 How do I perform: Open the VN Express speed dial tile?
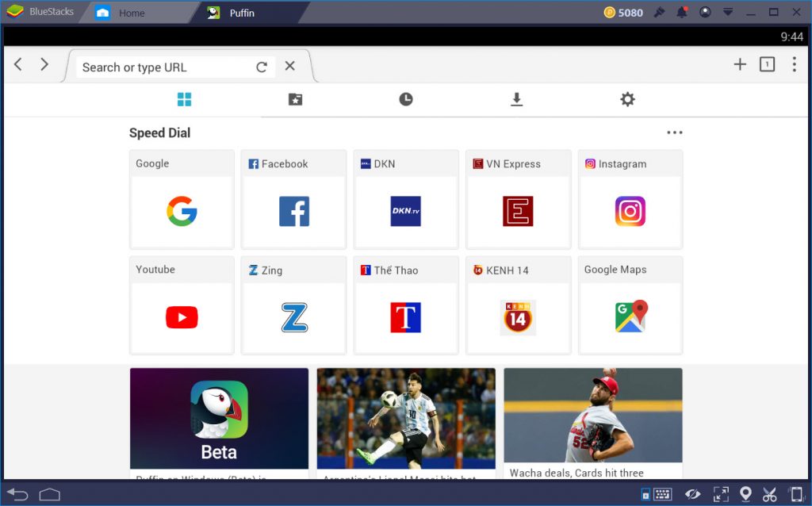point(519,199)
